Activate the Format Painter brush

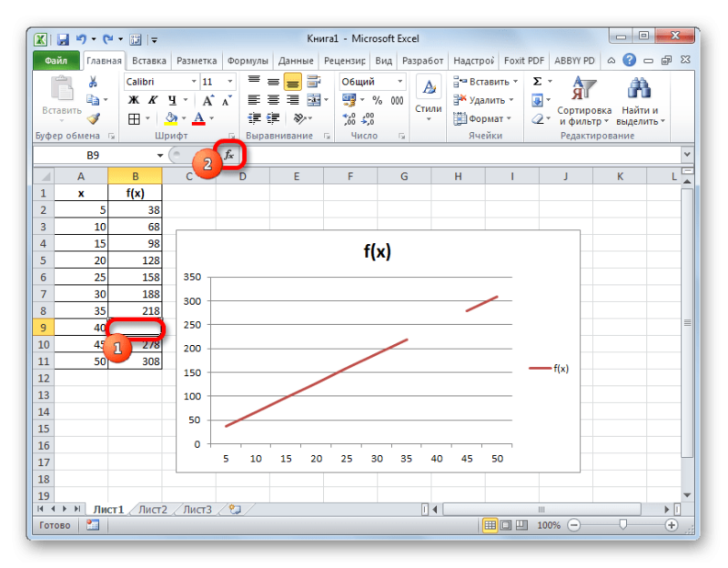(x=94, y=119)
